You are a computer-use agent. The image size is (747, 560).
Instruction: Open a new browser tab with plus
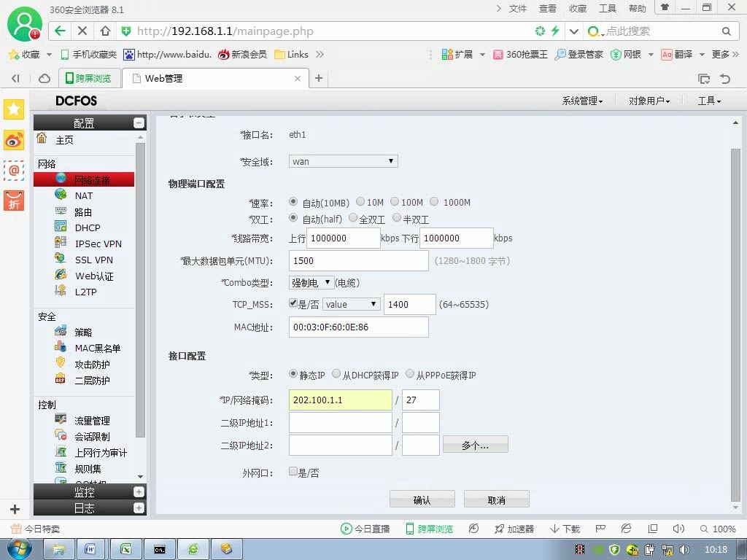coord(319,77)
